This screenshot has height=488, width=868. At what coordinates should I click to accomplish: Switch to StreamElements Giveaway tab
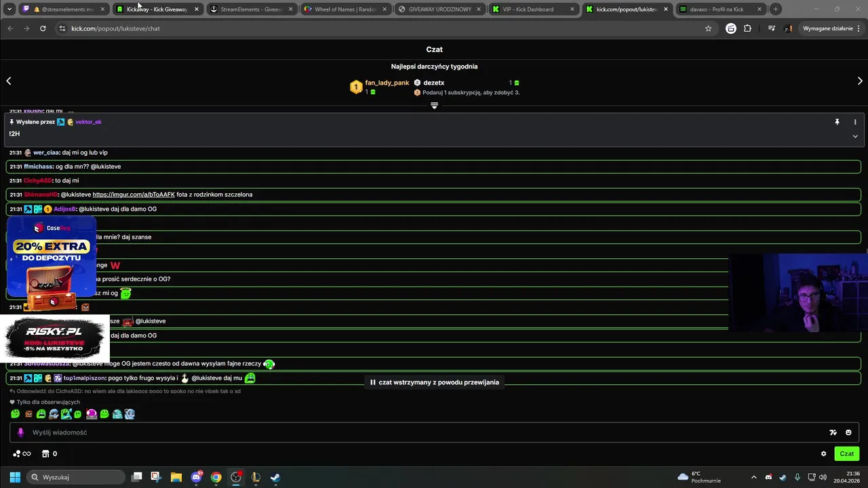click(251, 9)
